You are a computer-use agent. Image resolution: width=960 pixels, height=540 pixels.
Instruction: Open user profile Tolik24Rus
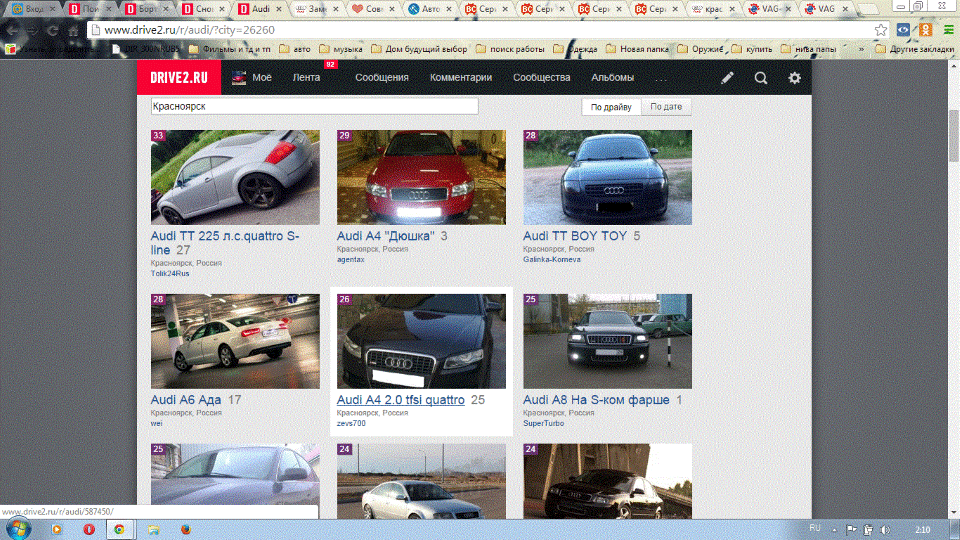pos(170,273)
